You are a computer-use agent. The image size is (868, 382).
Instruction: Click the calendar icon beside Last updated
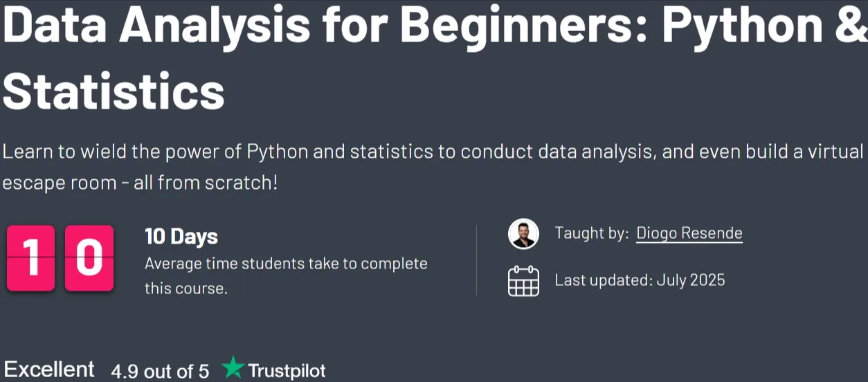tap(523, 280)
